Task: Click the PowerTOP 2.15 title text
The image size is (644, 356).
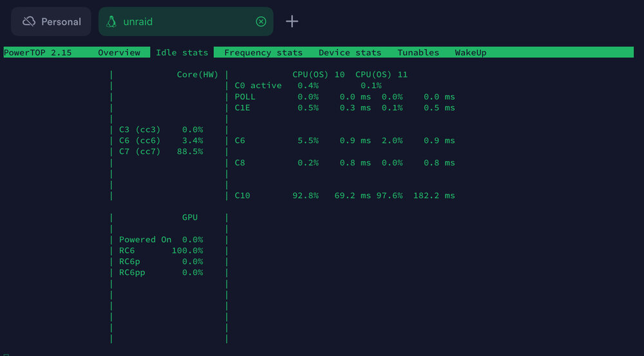Action: click(x=37, y=53)
